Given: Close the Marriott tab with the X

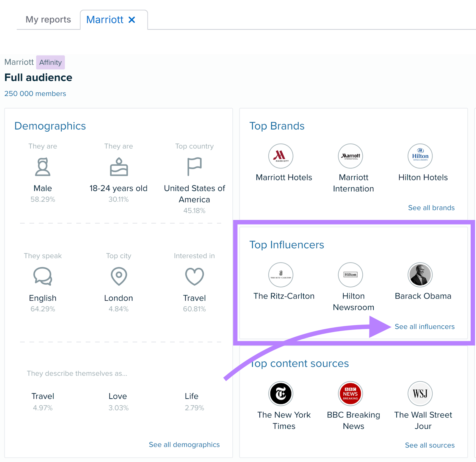Looking at the screenshot, I should point(132,20).
